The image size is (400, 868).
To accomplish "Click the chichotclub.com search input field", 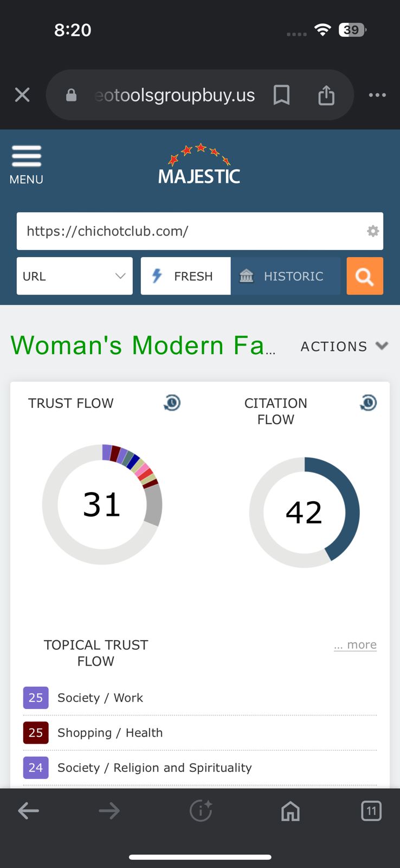I will pyautogui.click(x=190, y=231).
